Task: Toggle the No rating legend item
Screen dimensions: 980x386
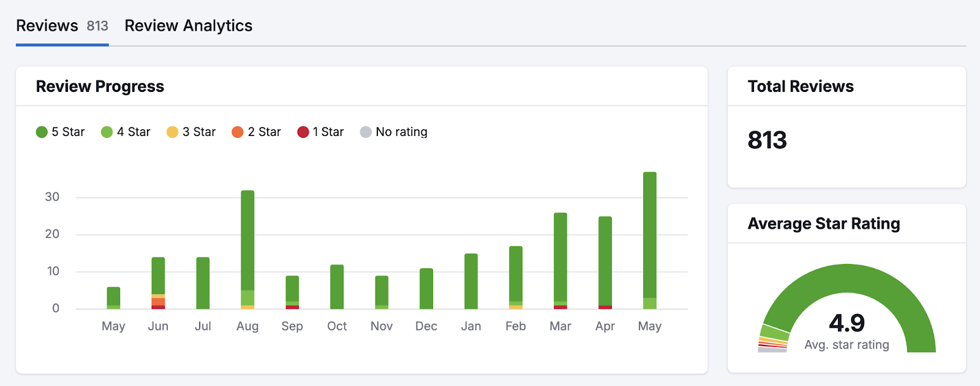Action: [x=393, y=132]
